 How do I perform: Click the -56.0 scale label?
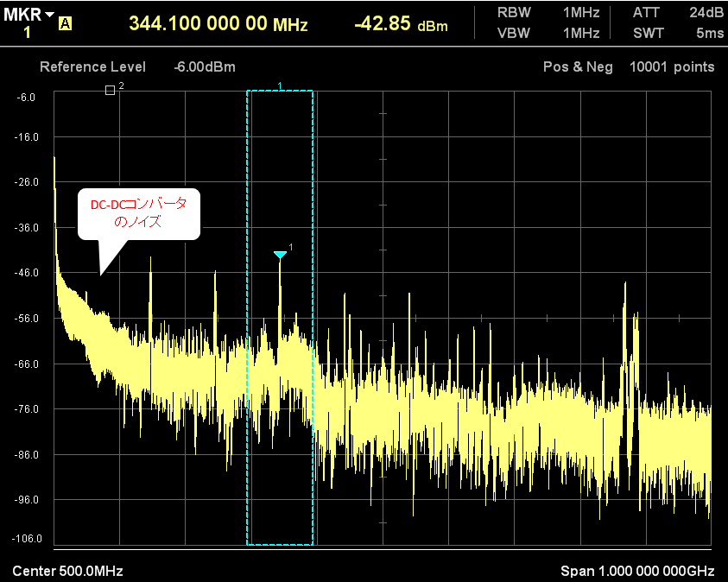pyautogui.click(x=26, y=319)
